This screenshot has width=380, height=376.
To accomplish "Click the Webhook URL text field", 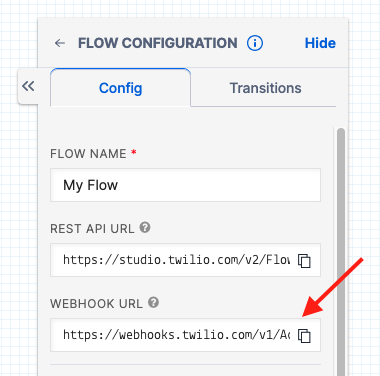I will pyautogui.click(x=185, y=335).
